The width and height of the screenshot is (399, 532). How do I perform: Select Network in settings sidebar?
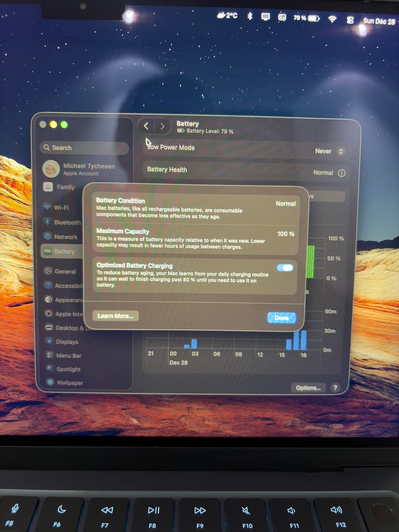pos(60,237)
